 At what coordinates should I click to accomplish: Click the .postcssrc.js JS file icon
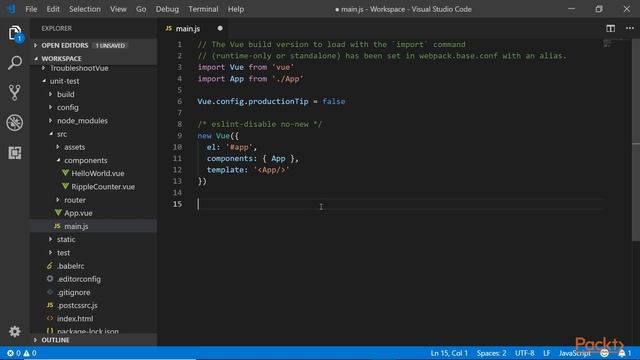(x=50, y=305)
